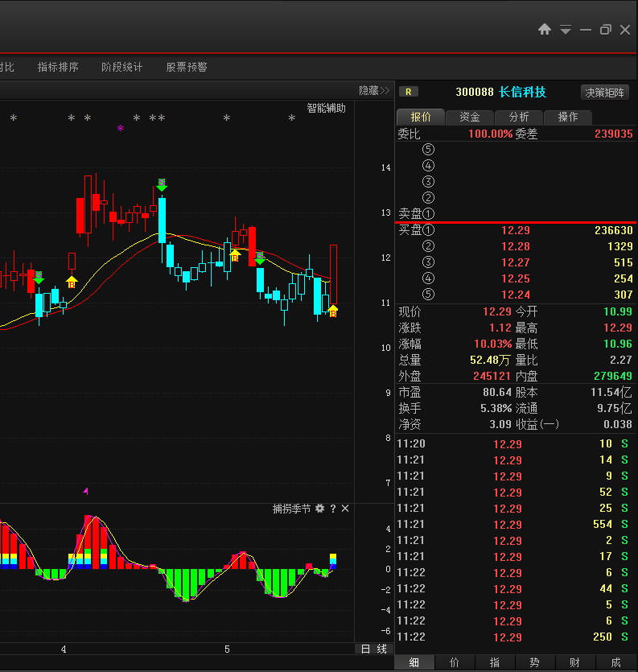
Task: Open 阶段统计 in the top menu
Action: pos(121,68)
